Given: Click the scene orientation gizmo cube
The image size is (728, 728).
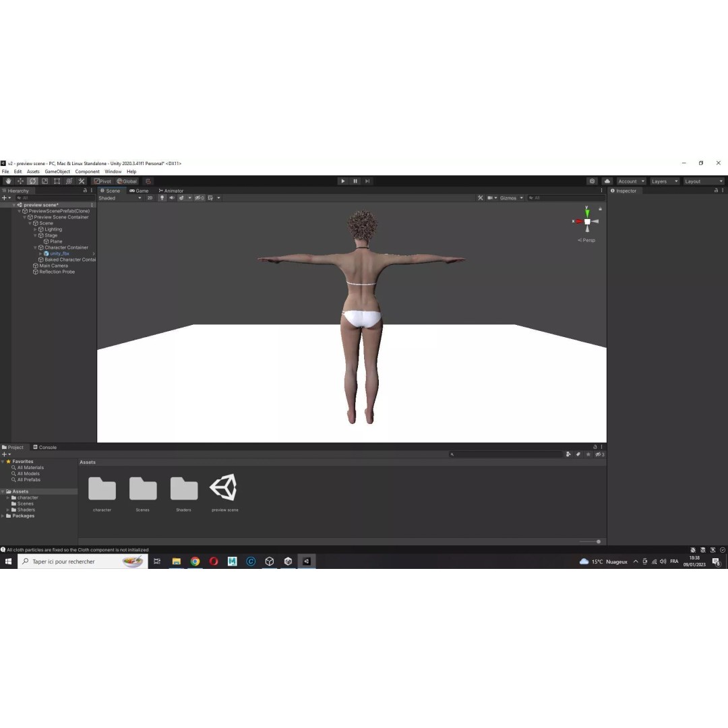Looking at the screenshot, I should click(587, 222).
